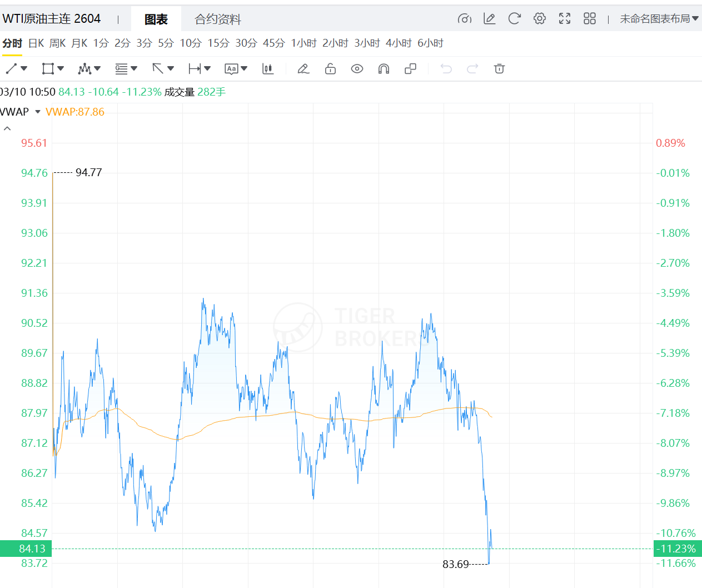Click the green 84.13 current price label

[x=26, y=549]
